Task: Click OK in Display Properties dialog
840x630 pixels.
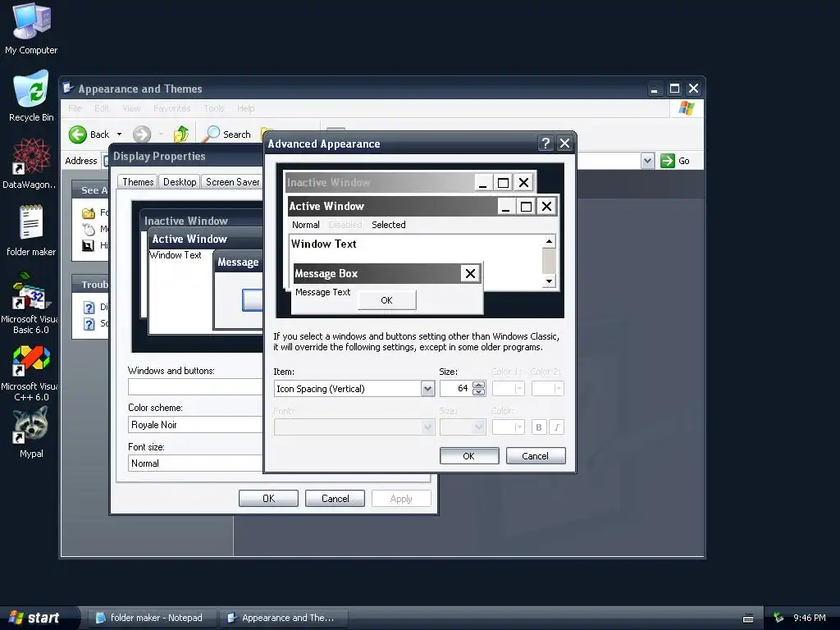Action: [268, 499]
